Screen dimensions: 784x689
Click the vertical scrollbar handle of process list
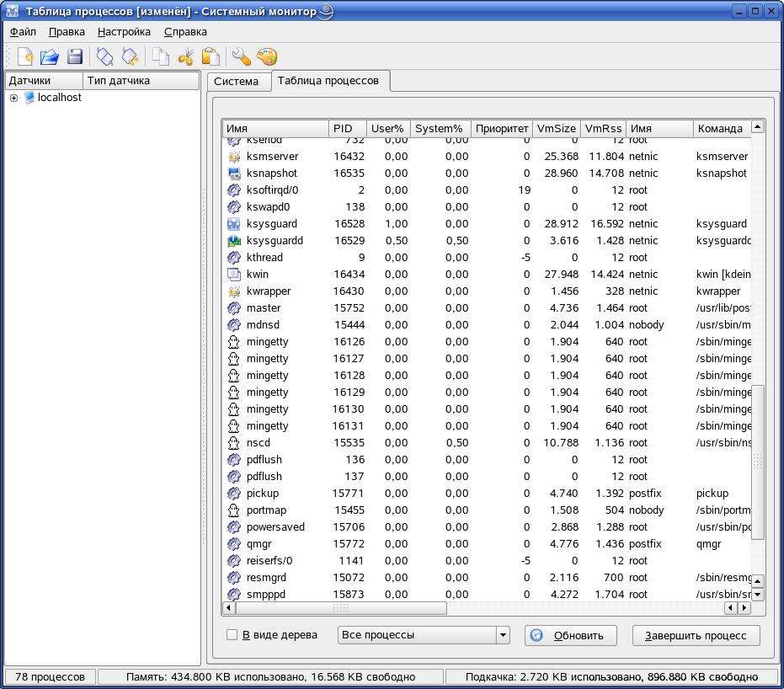(758, 462)
